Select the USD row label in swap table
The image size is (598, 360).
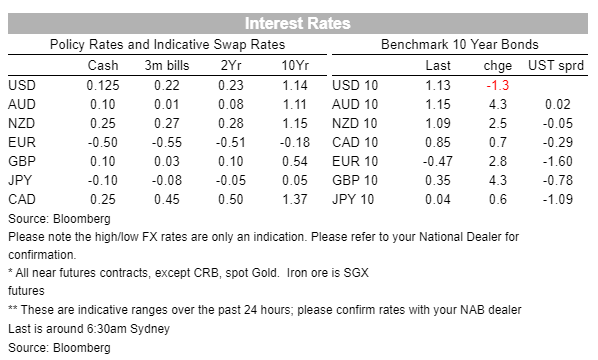click(x=22, y=85)
